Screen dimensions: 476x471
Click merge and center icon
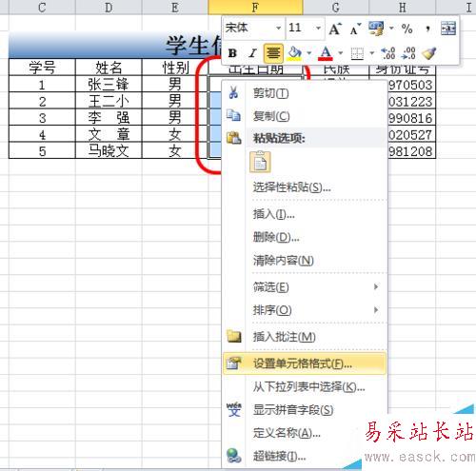click(448, 29)
